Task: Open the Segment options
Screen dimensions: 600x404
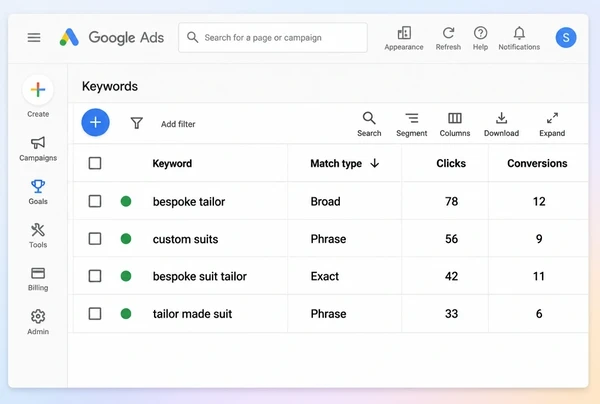Action: coord(411,124)
